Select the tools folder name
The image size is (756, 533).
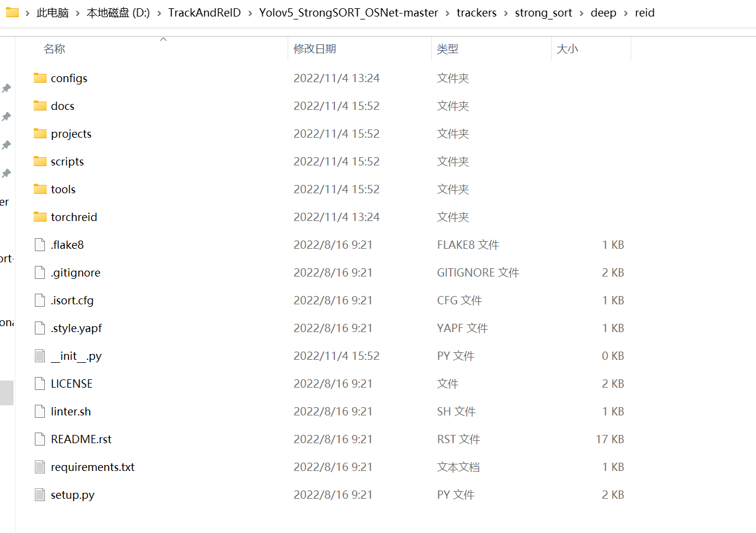point(63,189)
